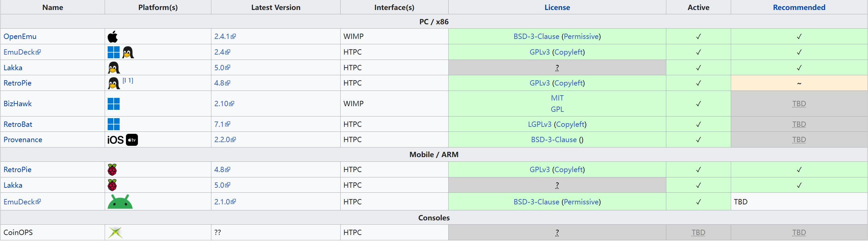Click the Latest Version column header
Screen dimensions: 868x241
(275, 7)
